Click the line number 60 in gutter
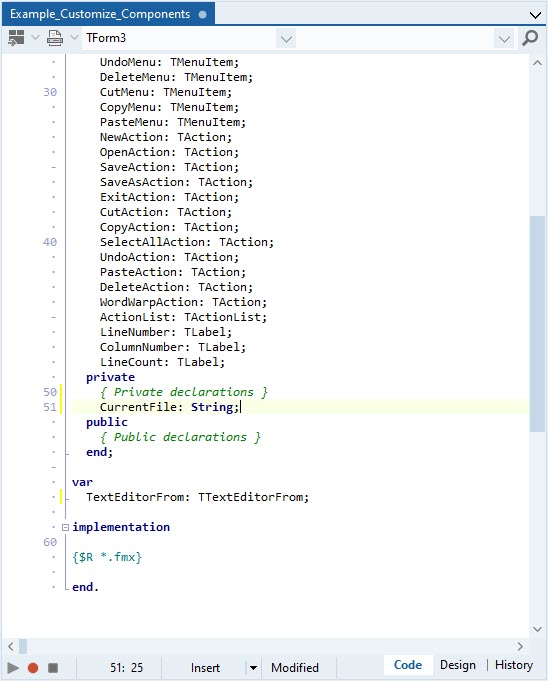The width and height of the screenshot is (548, 681). tap(50, 542)
